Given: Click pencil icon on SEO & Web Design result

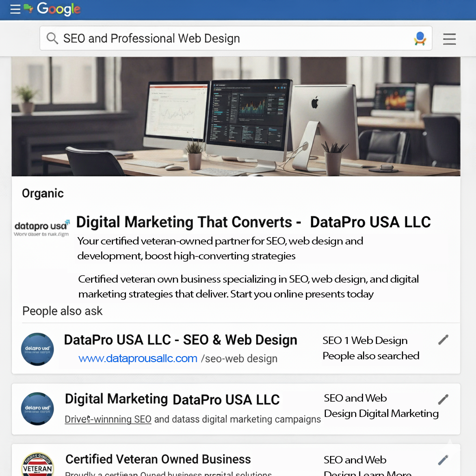Looking at the screenshot, I should [443, 340].
